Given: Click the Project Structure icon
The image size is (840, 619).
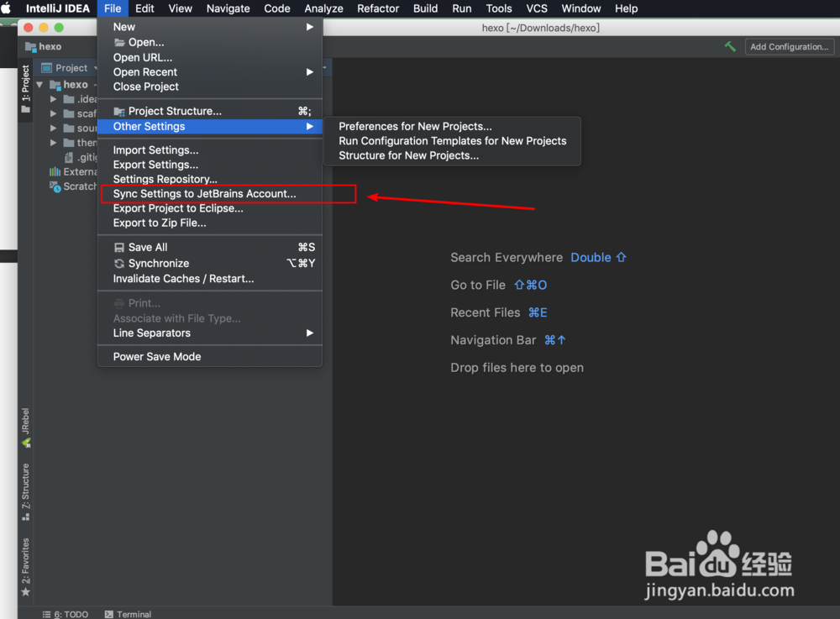Looking at the screenshot, I should [x=119, y=112].
